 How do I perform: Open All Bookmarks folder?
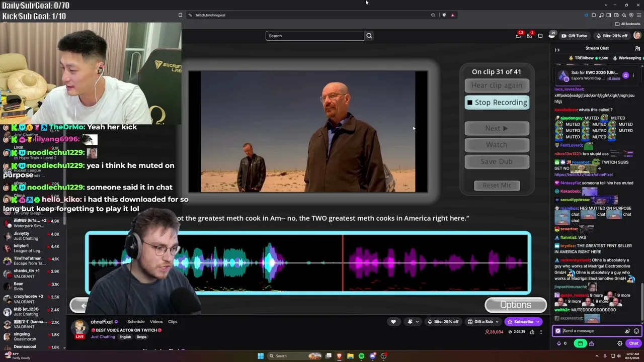(628, 24)
